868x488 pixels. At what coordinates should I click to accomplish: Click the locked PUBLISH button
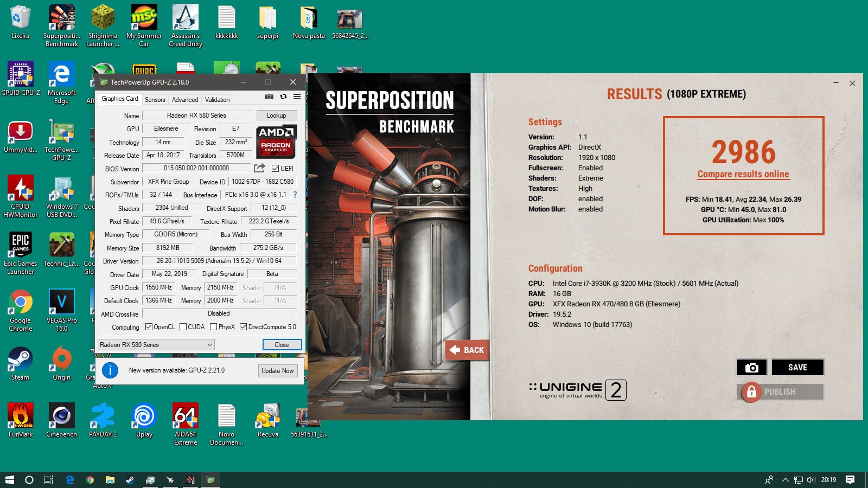(x=780, y=391)
